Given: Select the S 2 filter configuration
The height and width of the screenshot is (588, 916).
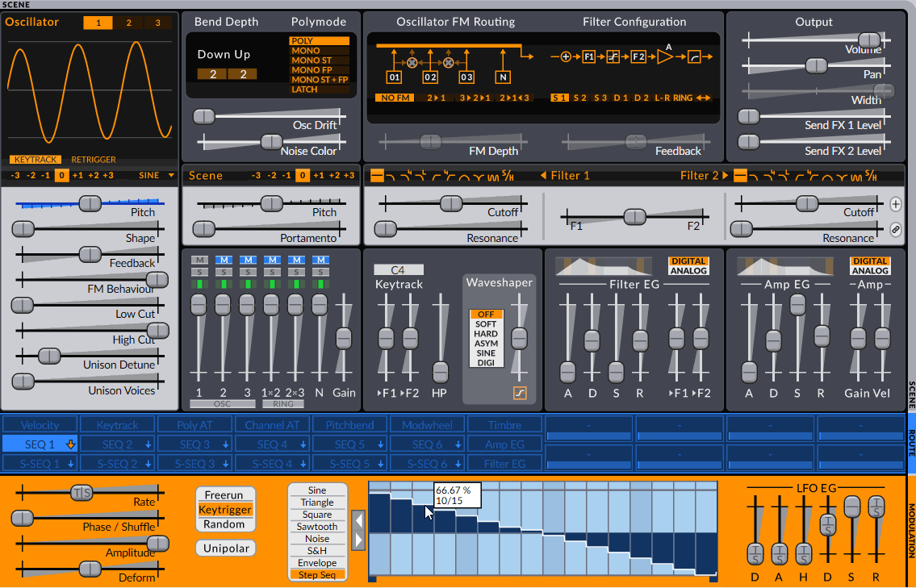Looking at the screenshot, I should pyautogui.click(x=580, y=98).
